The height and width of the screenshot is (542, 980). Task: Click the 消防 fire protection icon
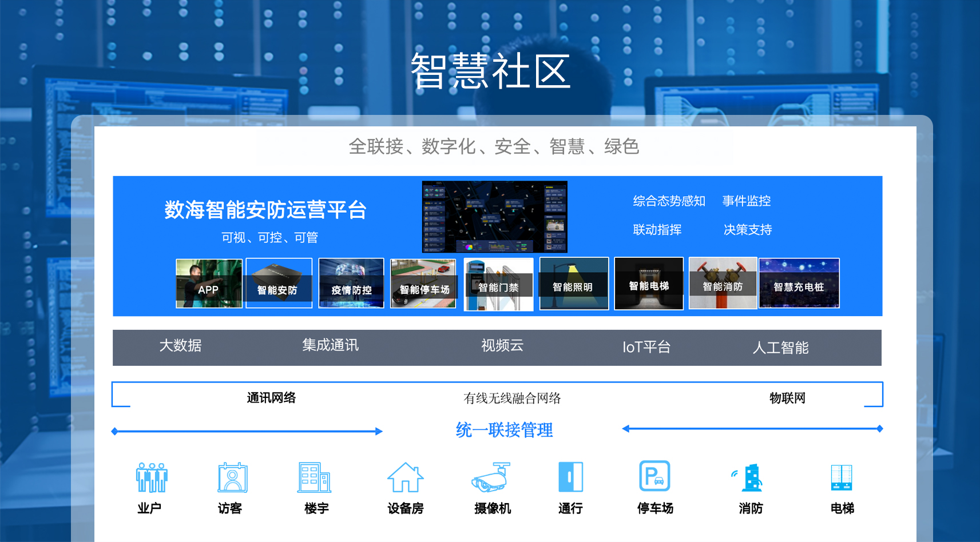750,478
